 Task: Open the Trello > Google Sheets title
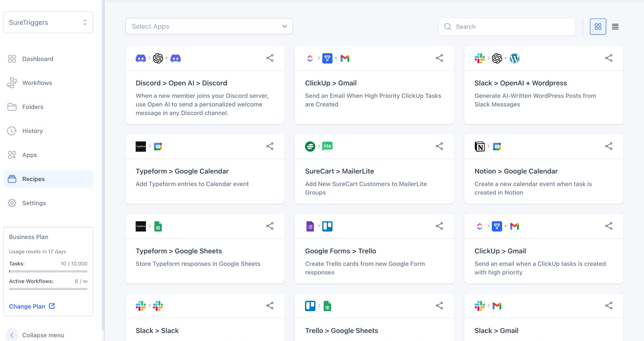coord(341,331)
